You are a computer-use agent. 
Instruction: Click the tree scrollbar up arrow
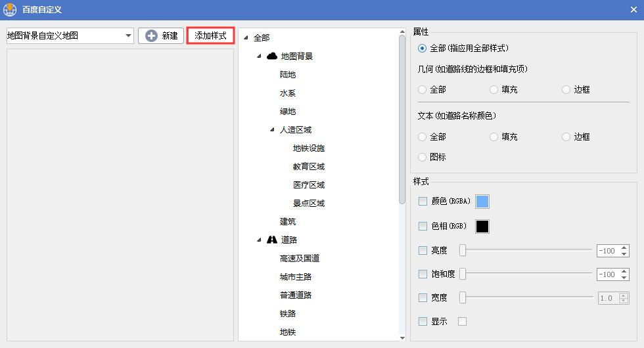[x=402, y=32]
